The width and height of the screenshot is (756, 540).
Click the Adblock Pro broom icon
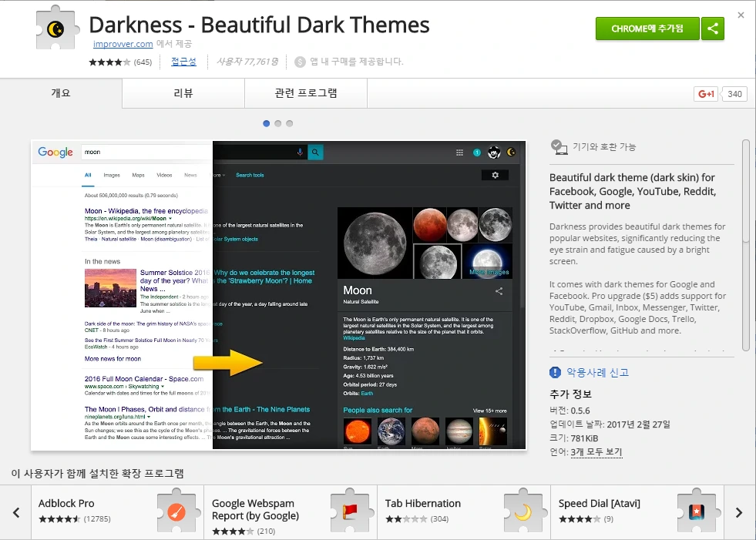point(176,511)
